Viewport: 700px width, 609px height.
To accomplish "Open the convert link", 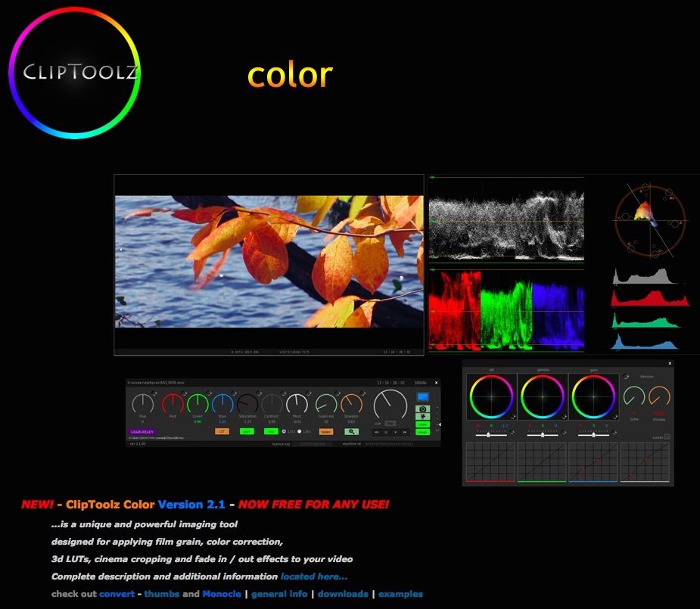I will click(117, 594).
